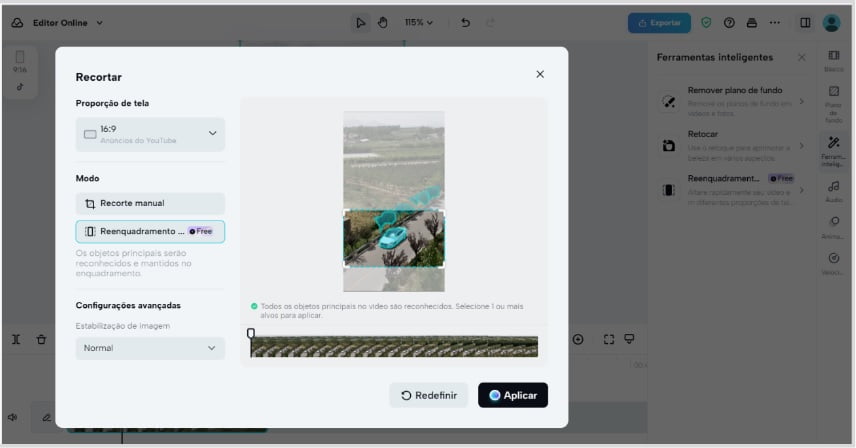
Task: Click the pencil edit icon on the track
Action: (46, 417)
